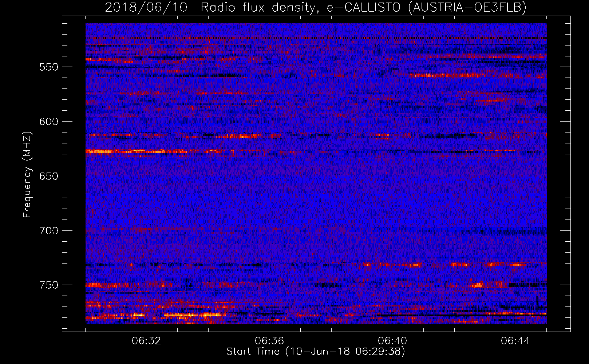
Task: Click the 06:44 time tick label
Action: (515, 341)
